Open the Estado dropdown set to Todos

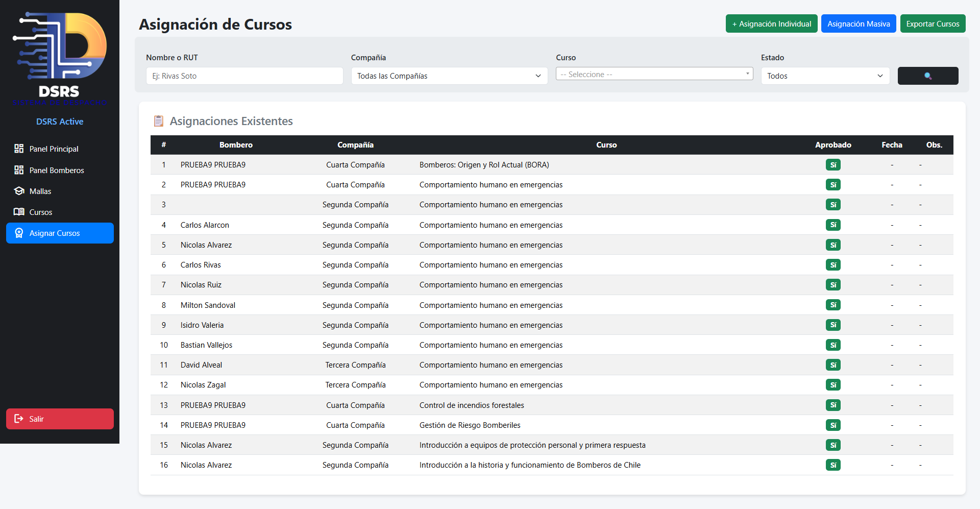coord(825,76)
